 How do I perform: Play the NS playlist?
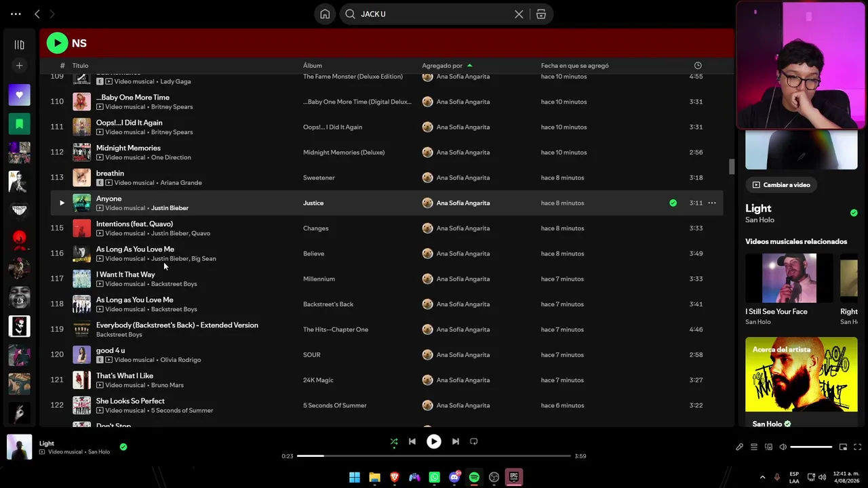(x=57, y=43)
